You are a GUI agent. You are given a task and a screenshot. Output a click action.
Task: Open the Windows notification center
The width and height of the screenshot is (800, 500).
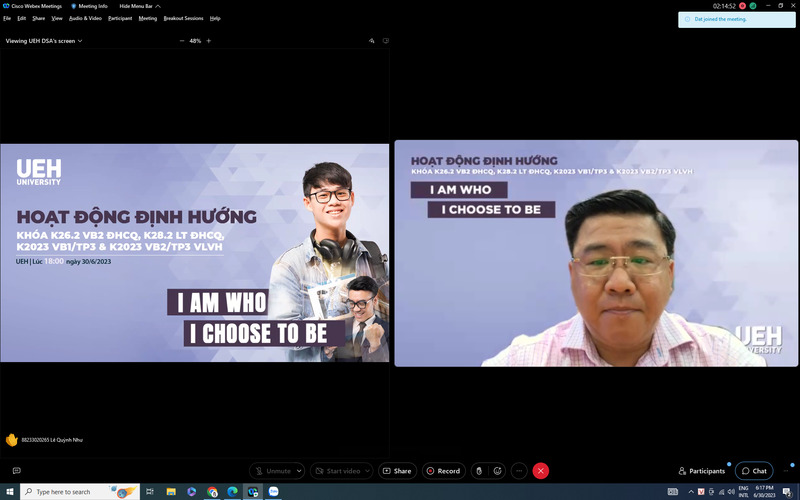coord(787,492)
